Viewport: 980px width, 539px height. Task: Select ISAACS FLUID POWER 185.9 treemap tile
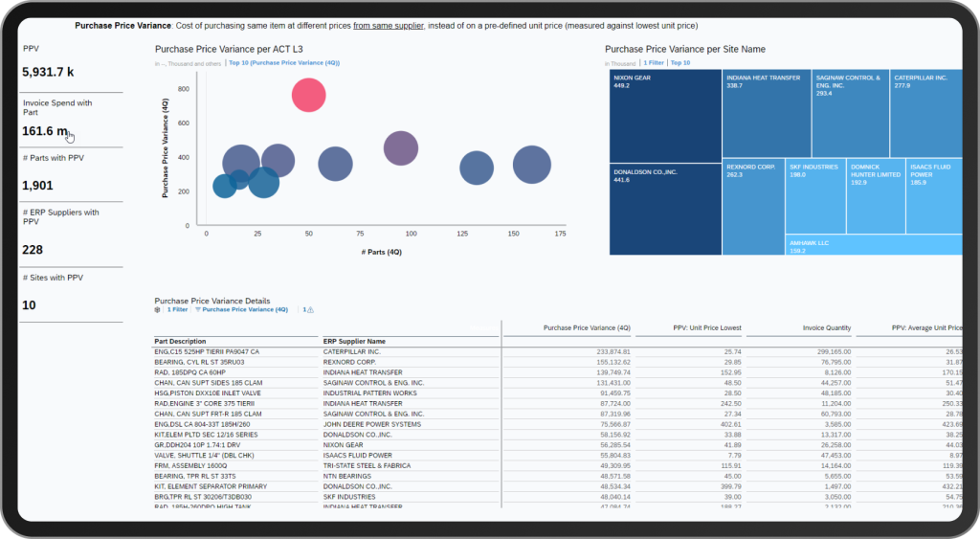point(934,196)
